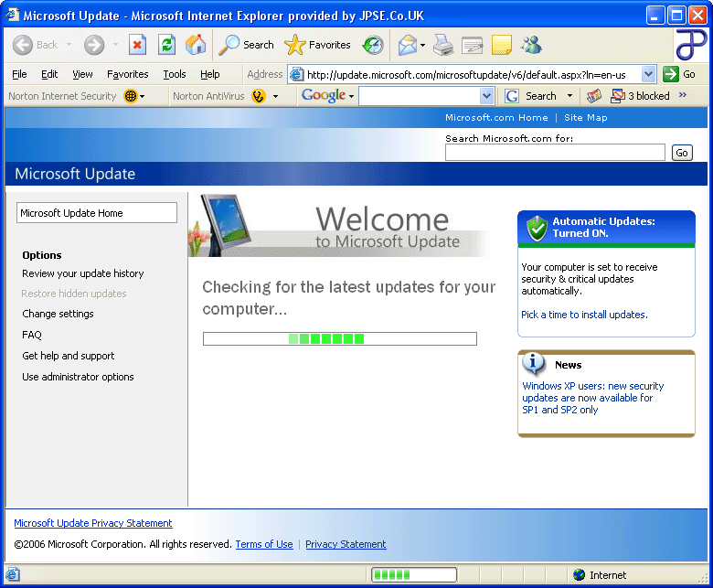Click Get help and support
Image resolution: width=713 pixels, height=588 pixels.
[69, 356]
